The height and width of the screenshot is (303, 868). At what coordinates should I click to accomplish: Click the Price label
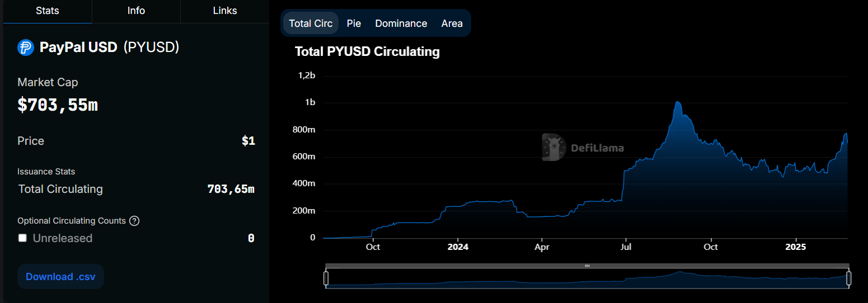[31, 141]
